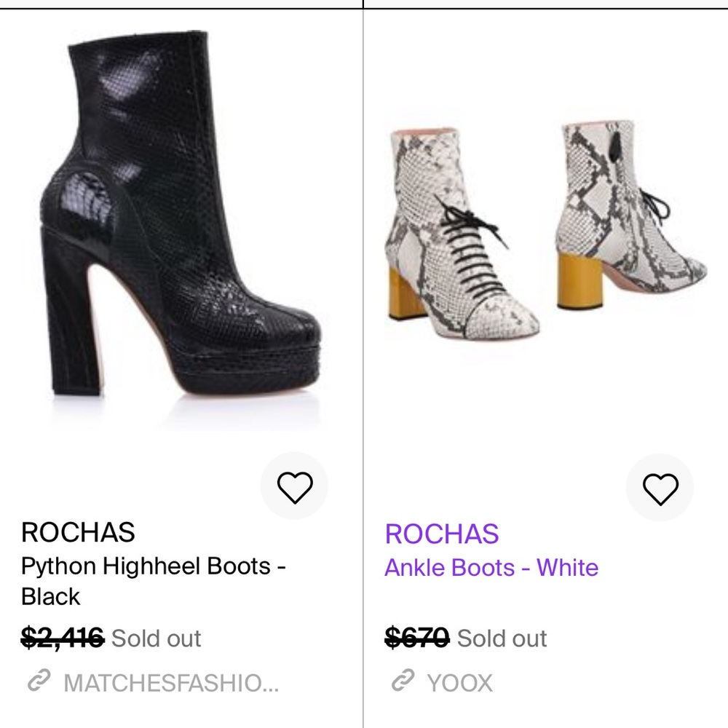Image resolution: width=728 pixels, height=728 pixels.
Task: Click the struck-through $670 price
Action: click(x=417, y=638)
